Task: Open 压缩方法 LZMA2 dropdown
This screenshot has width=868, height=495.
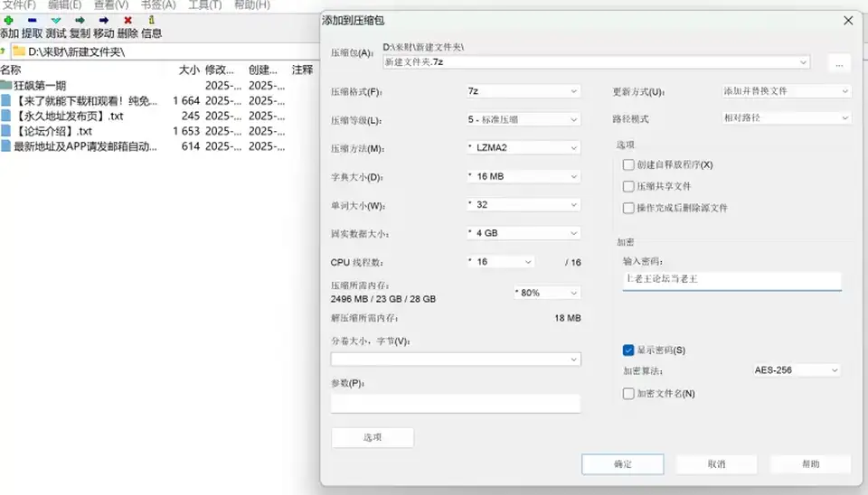Action: click(x=524, y=147)
